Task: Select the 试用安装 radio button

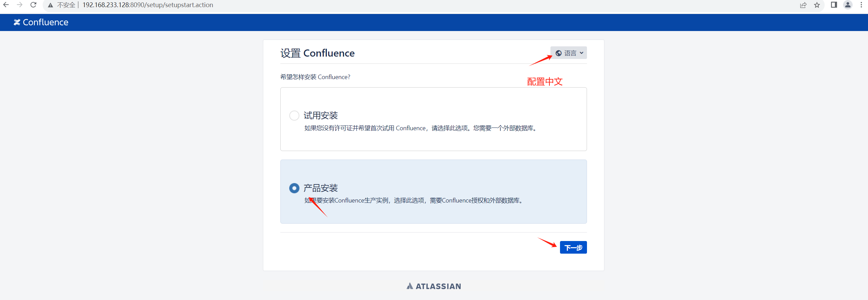Action: tap(294, 116)
